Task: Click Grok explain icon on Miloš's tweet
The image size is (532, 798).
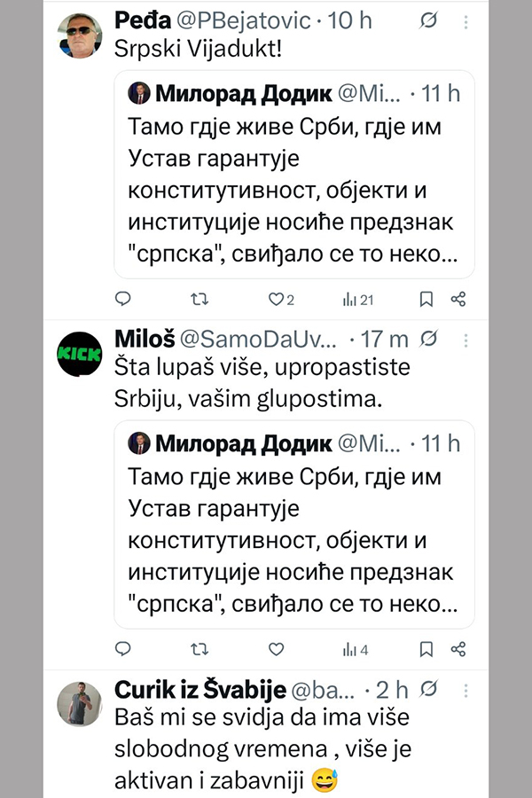Action: click(x=429, y=339)
